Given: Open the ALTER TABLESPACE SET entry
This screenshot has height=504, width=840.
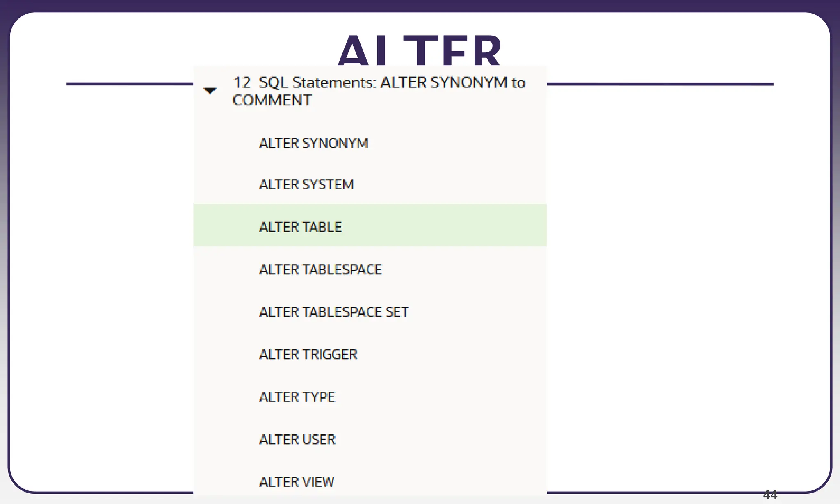Looking at the screenshot, I should coord(334,312).
